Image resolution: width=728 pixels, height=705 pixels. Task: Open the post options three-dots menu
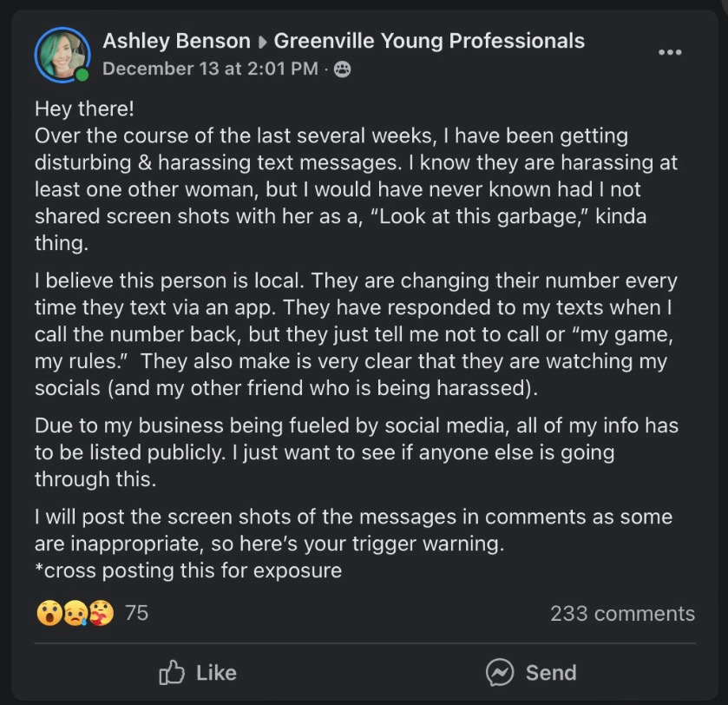(670, 52)
